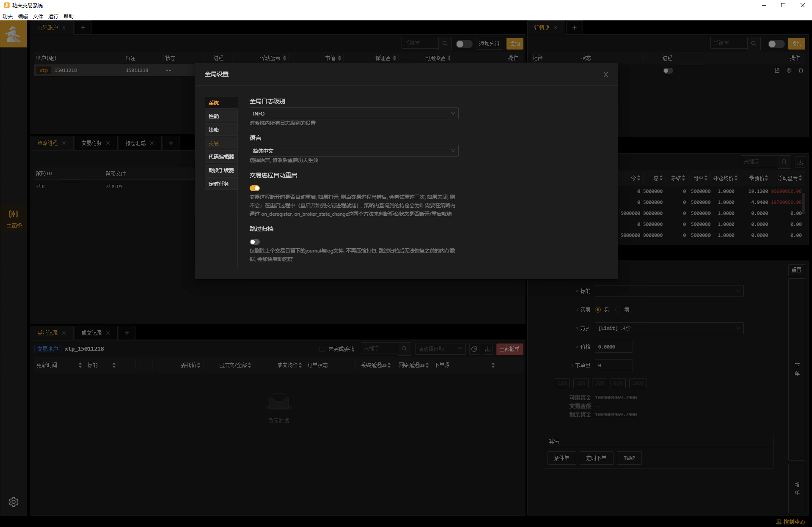Click 全部撤单 button
This screenshot has width=812, height=527.
click(x=509, y=349)
